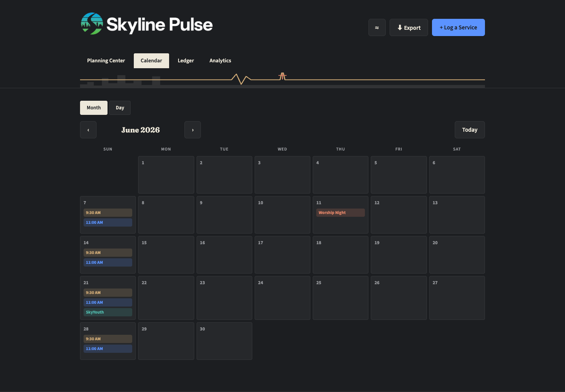The height and width of the screenshot is (392, 565).
Task: Click the wave symbol toggle button
Action: (x=377, y=27)
